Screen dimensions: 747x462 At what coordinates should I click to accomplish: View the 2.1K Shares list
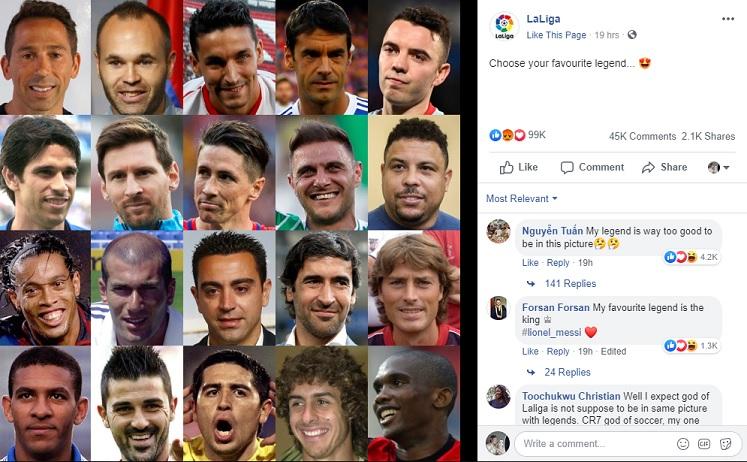pos(711,136)
